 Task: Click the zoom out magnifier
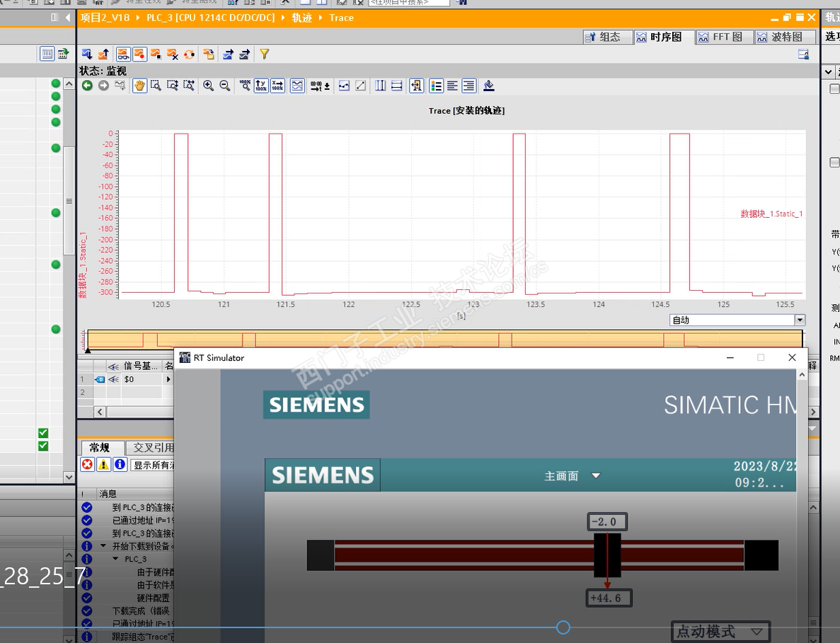click(225, 86)
